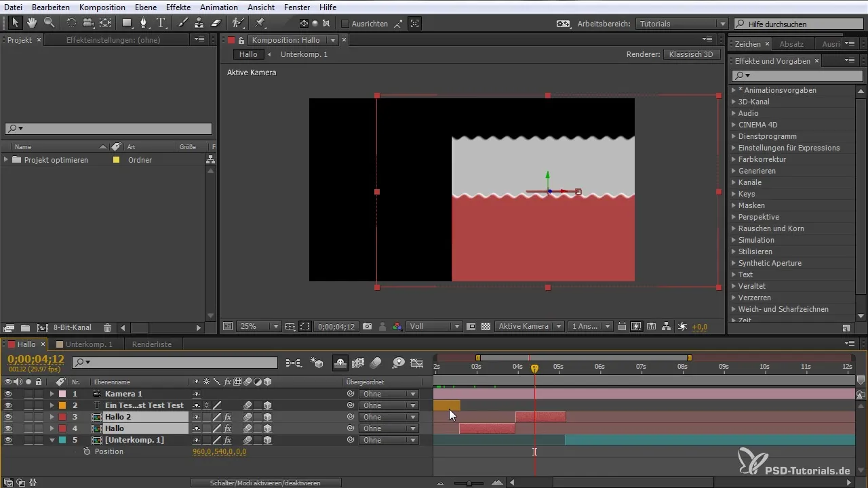Select the Rotation tool

click(71, 22)
